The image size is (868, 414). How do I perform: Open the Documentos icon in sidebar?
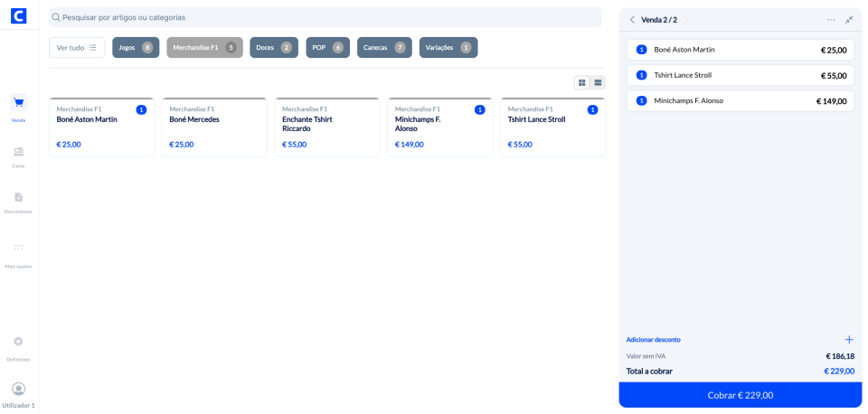(x=18, y=198)
